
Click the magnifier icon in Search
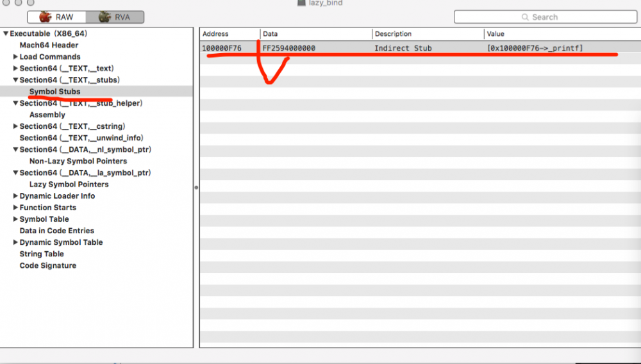(x=526, y=17)
